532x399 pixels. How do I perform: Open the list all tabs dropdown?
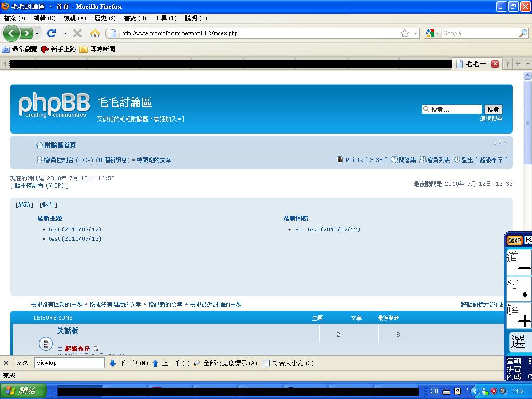[528, 64]
